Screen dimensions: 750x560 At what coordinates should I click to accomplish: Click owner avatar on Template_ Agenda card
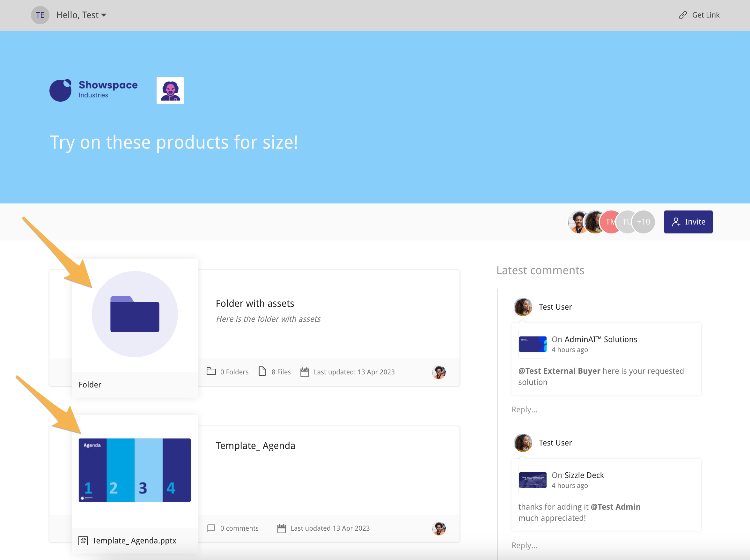[x=438, y=528]
